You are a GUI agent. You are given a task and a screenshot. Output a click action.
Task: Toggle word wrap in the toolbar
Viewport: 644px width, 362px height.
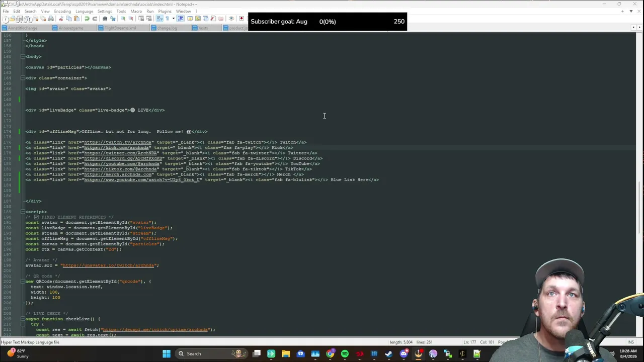[x=159, y=19]
